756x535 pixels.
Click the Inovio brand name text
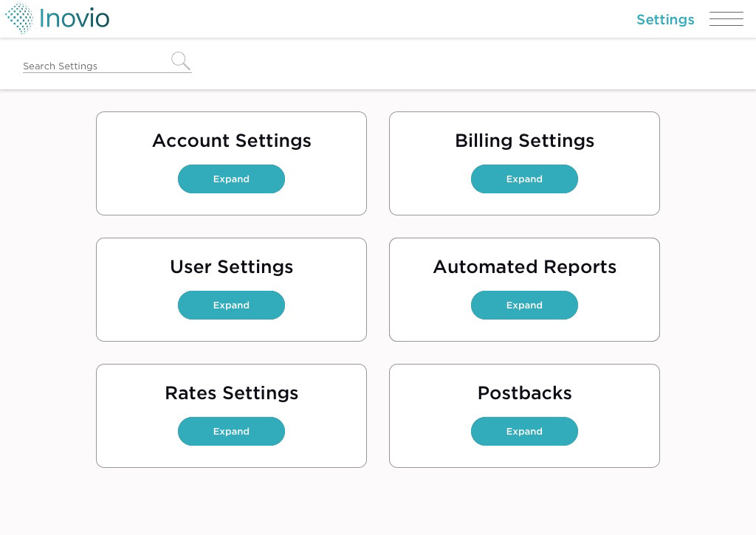tap(75, 18)
